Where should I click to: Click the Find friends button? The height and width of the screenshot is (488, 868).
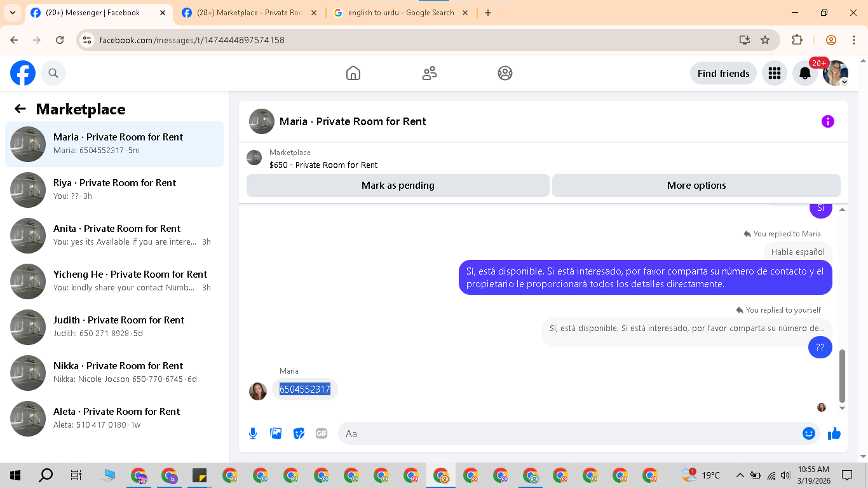[723, 73]
